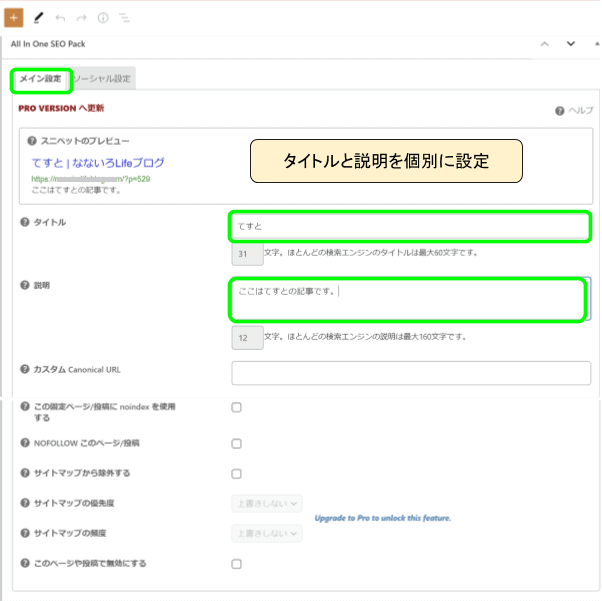
Task: Switch to the ソーシャル設定 tab
Action: coord(102,78)
